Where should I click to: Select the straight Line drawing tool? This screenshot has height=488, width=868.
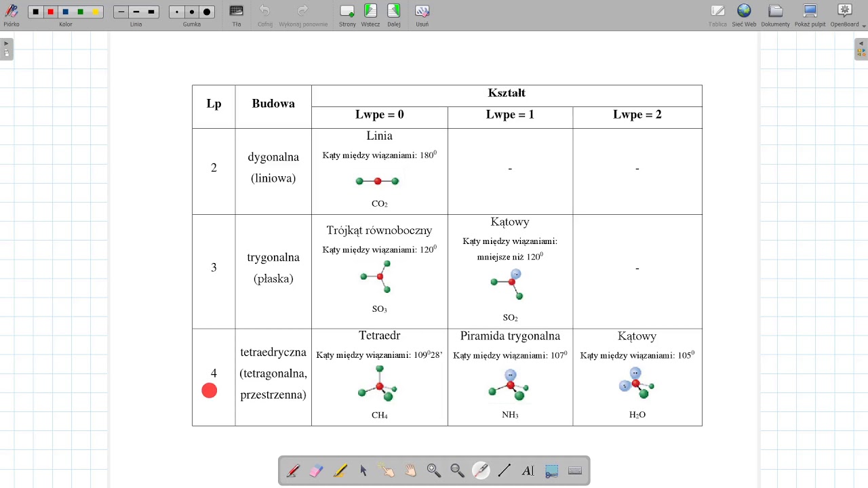click(505, 470)
